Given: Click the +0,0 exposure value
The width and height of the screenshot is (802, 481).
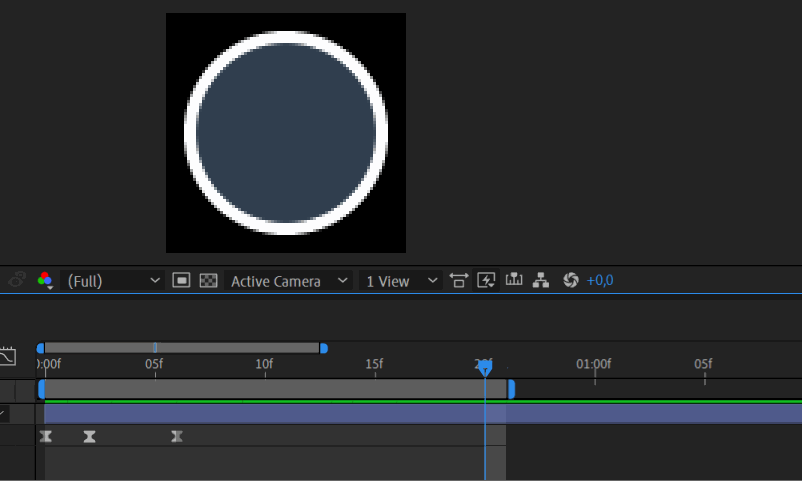Looking at the screenshot, I should [600, 281].
